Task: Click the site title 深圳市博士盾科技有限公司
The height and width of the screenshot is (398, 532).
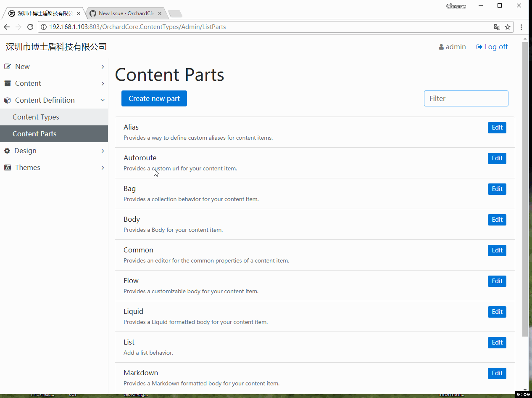Action: point(56,47)
